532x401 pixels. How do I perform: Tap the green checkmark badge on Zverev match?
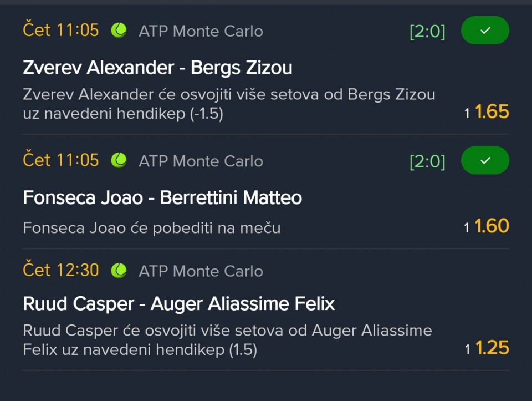click(x=485, y=31)
